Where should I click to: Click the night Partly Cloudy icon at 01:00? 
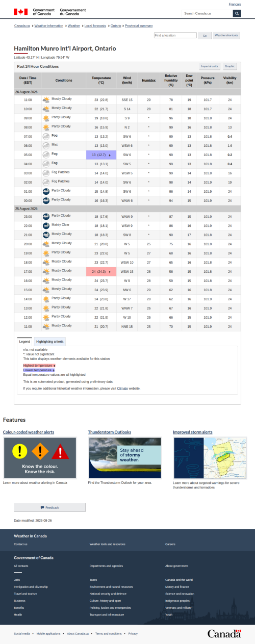pos(46,191)
